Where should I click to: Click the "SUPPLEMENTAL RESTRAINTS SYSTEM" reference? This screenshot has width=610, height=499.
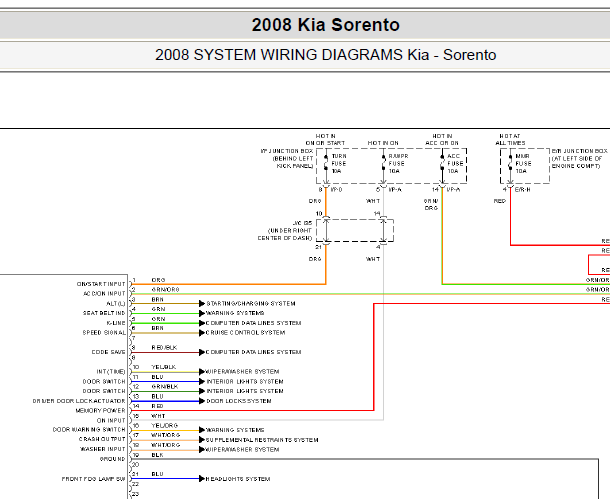click(x=262, y=440)
